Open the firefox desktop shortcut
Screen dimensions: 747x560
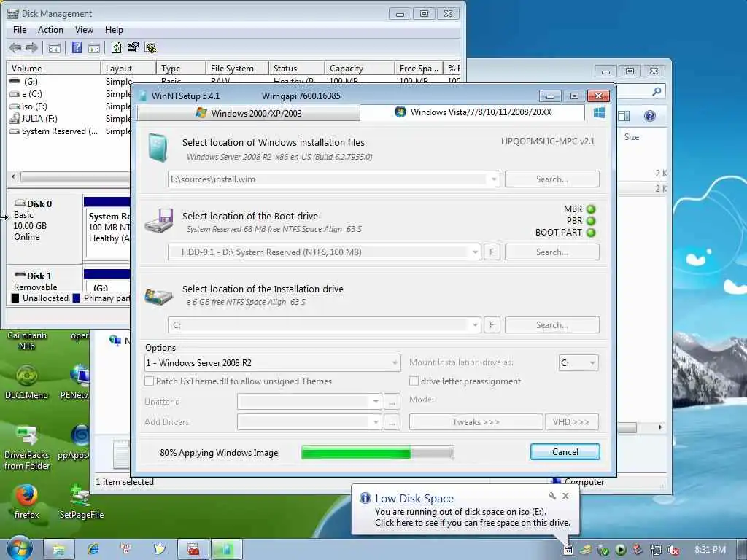[x=27, y=501]
